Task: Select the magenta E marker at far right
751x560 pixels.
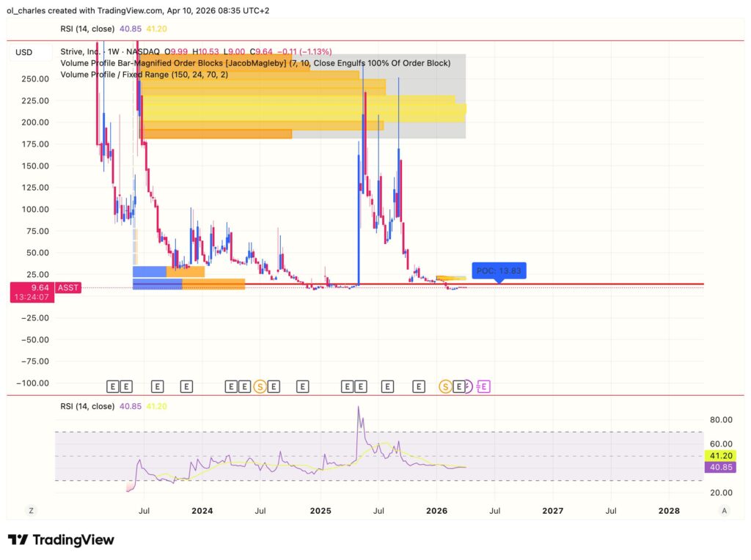Action: coord(485,386)
